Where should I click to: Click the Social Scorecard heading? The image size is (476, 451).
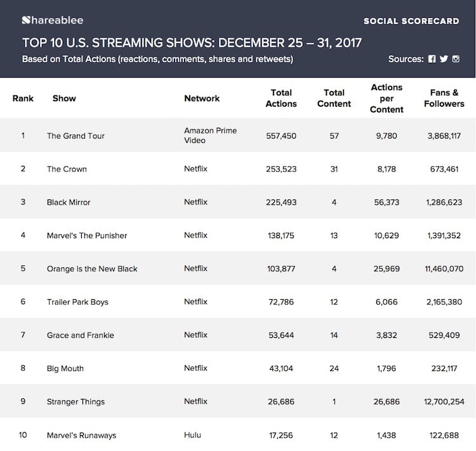click(x=411, y=21)
